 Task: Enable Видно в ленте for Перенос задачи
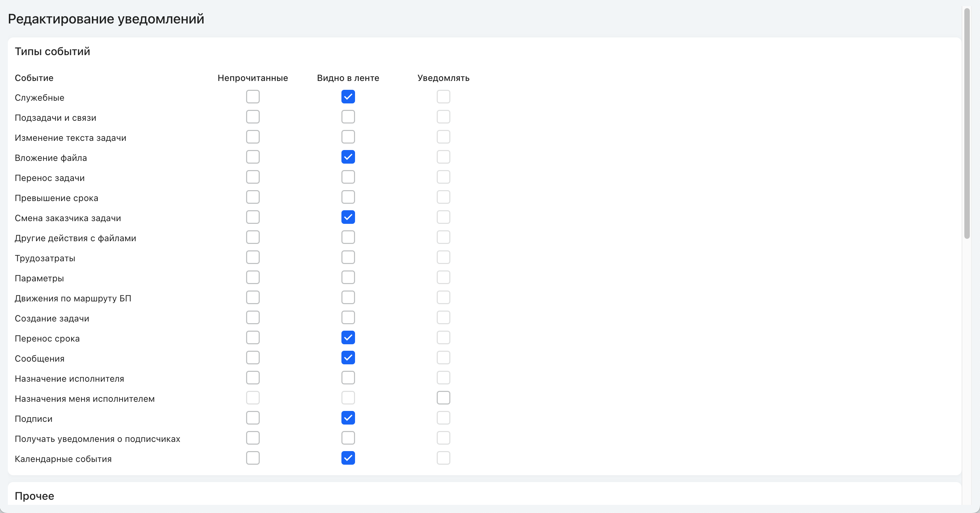[348, 177]
